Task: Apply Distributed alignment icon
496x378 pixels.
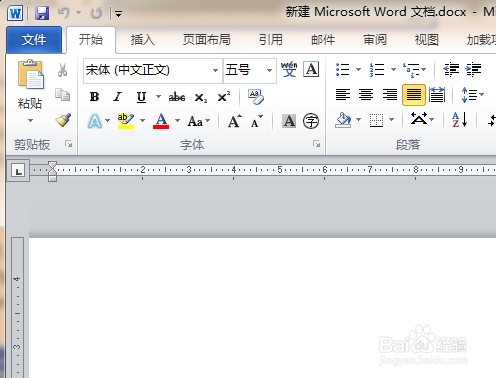Action: [437, 95]
